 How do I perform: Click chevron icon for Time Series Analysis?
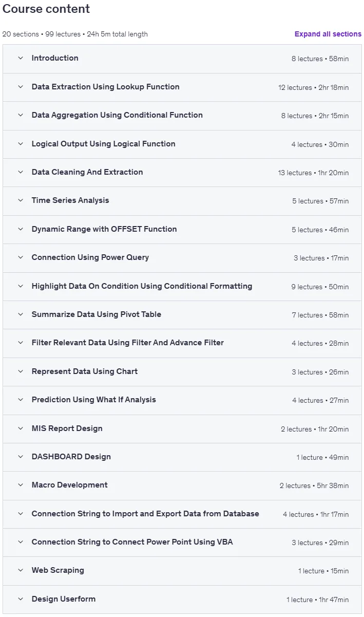(x=21, y=200)
